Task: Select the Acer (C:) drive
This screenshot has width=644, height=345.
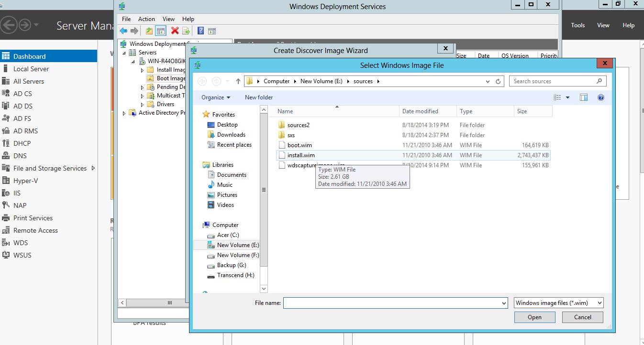Action: [x=228, y=235]
